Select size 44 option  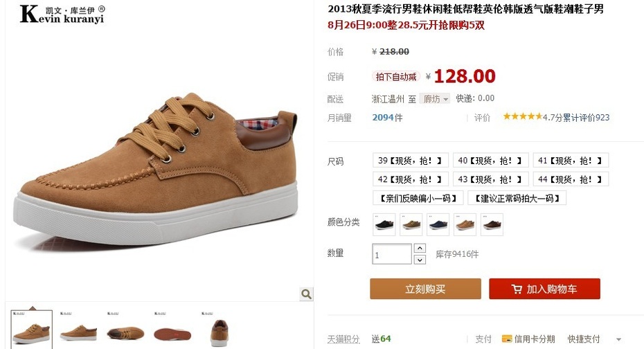click(x=571, y=179)
